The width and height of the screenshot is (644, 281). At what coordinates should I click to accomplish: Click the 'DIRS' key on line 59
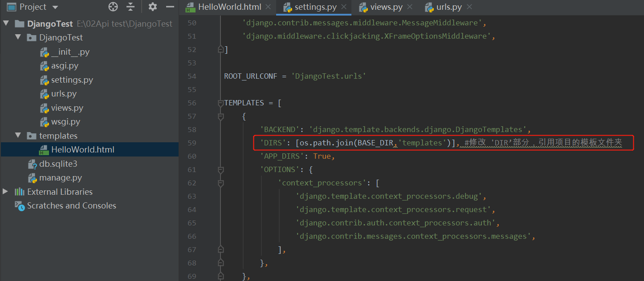click(273, 143)
